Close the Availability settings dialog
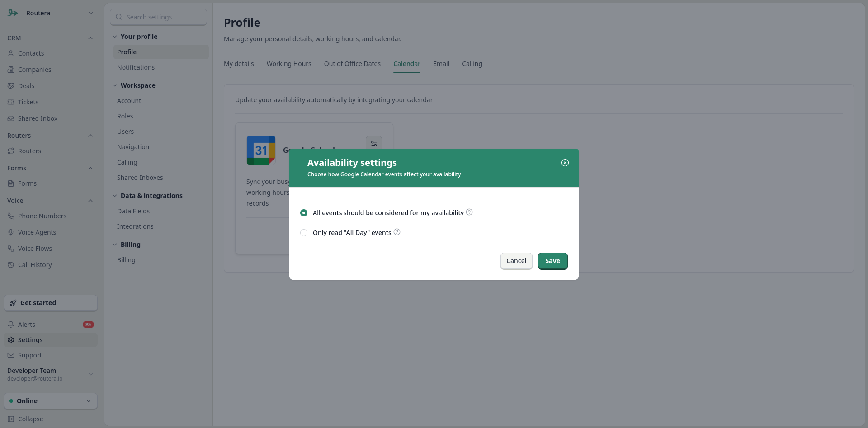Screen dimensions: 868x428 (x=565, y=163)
